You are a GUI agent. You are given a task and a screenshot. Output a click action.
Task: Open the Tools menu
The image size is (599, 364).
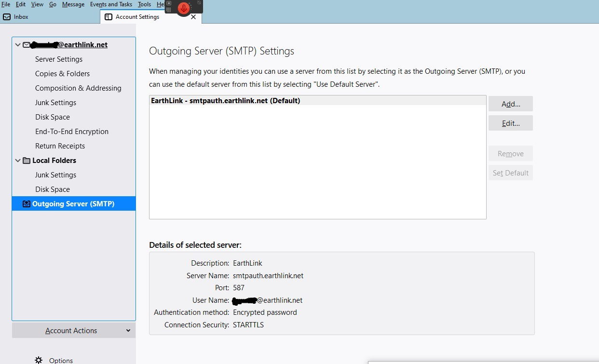(x=144, y=4)
